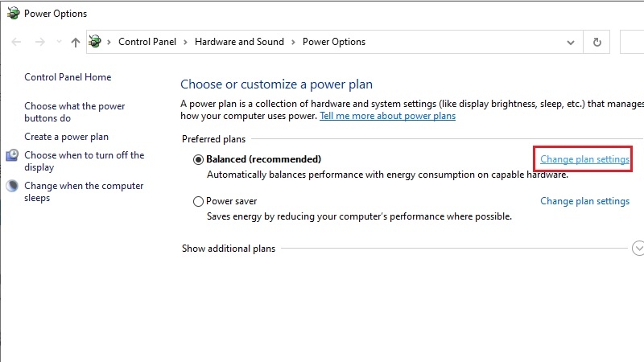Click the computer sleep moon icon
This screenshot has width=644, height=362.
(x=12, y=186)
